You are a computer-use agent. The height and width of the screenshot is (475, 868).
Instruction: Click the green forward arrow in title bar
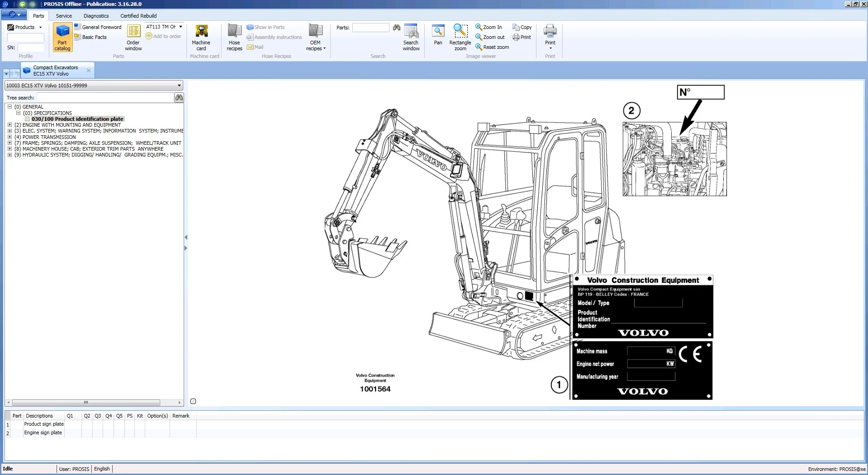(x=32, y=4)
